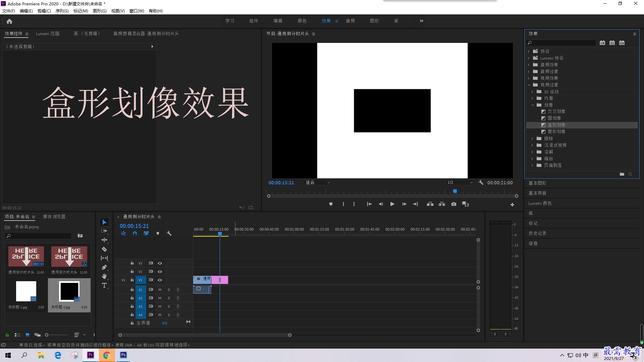The width and height of the screenshot is (644, 362).
Task: Click the Lift button
Action: pos(430,204)
